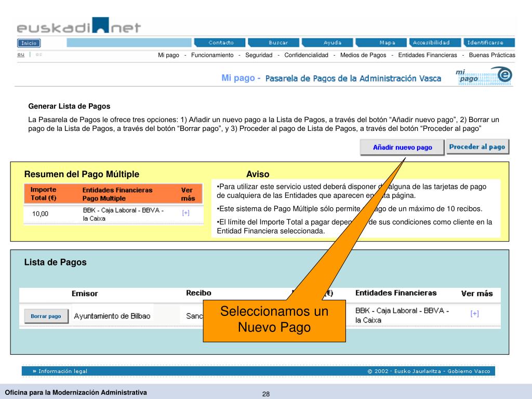Screen dimensions: 532x399
Task: Click Importe Total (€) header in Resumen
Action: 44,194
